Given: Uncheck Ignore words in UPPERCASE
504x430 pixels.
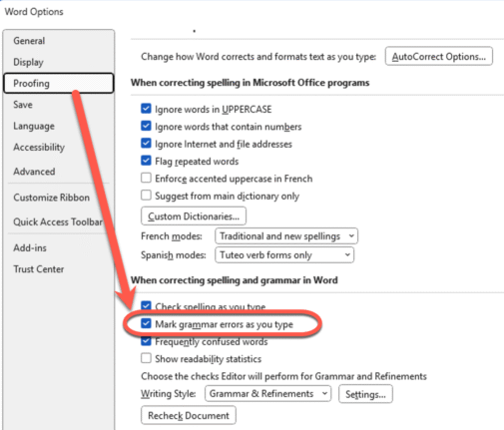Looking at the screenshot, I should [146, 109].
